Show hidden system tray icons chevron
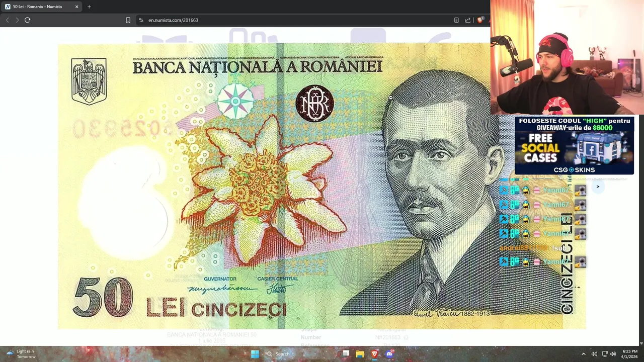Screen dimensions: 644x362 [x=584, y=354]
